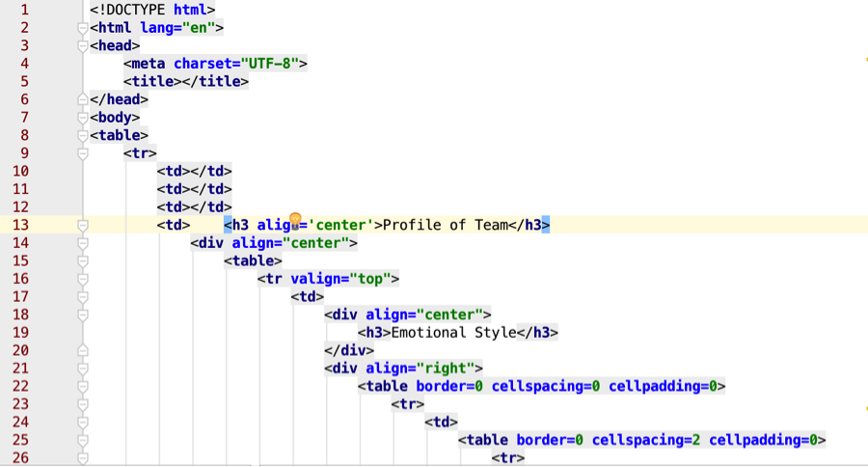868x467 pixels.
Task: Click the empty td pair on line 11
Action: (x=194, y=189)
